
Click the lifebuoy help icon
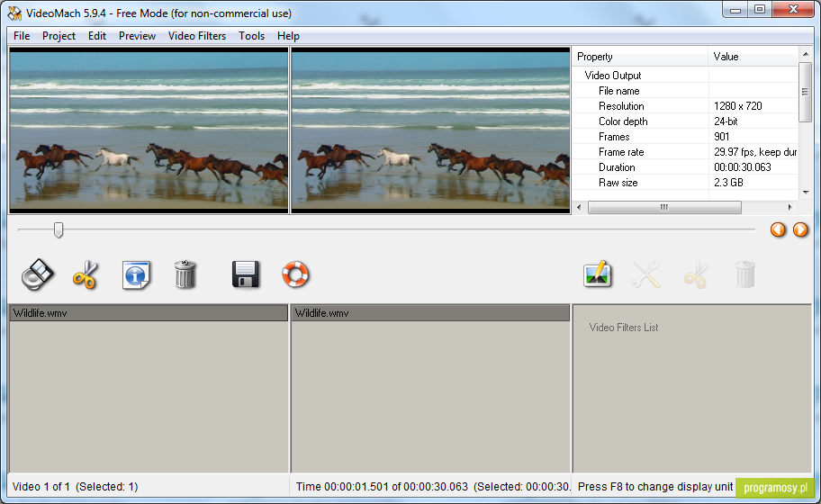coord(295,274)
